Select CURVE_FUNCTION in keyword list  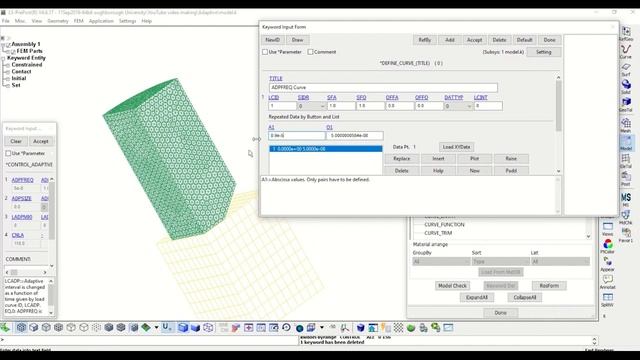click(444, 225)
